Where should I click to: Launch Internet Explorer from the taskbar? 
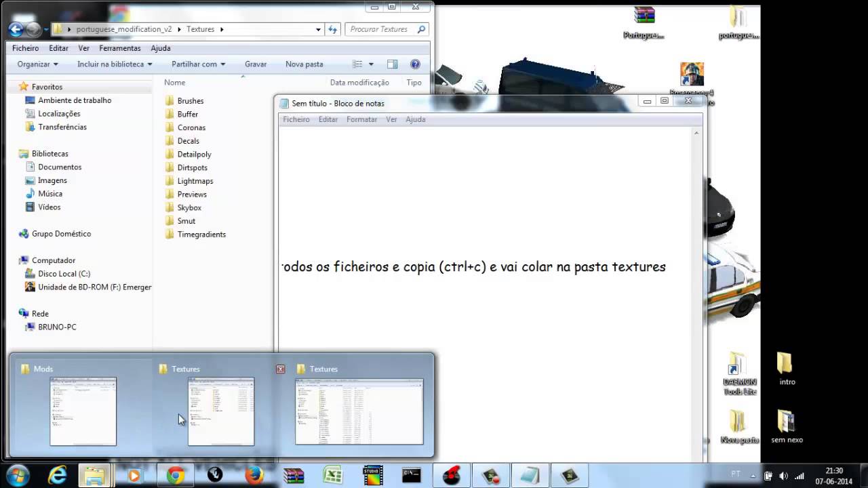pos(57,476)
